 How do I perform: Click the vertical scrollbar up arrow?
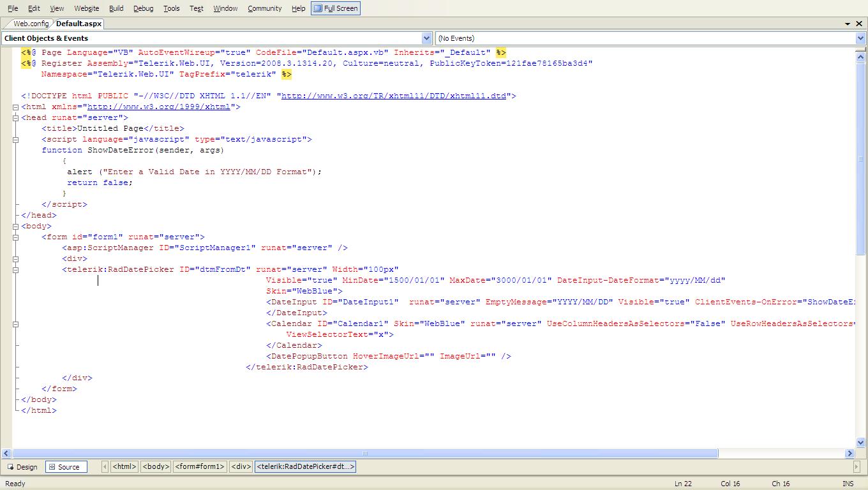(861, 56)
